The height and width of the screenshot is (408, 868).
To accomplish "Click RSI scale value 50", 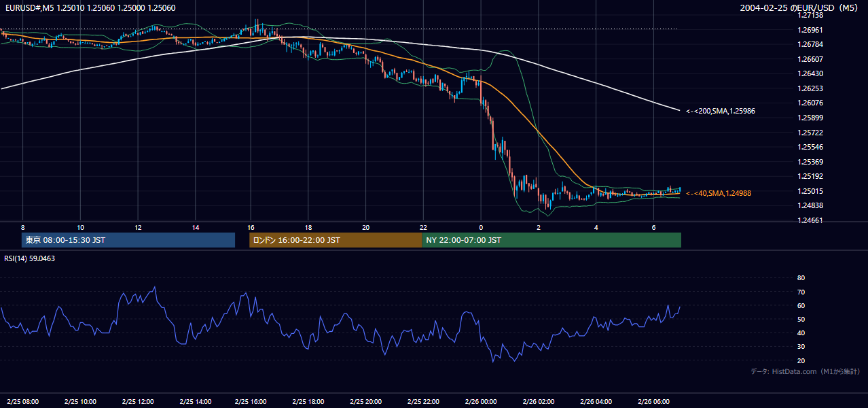I will [801, 319].
